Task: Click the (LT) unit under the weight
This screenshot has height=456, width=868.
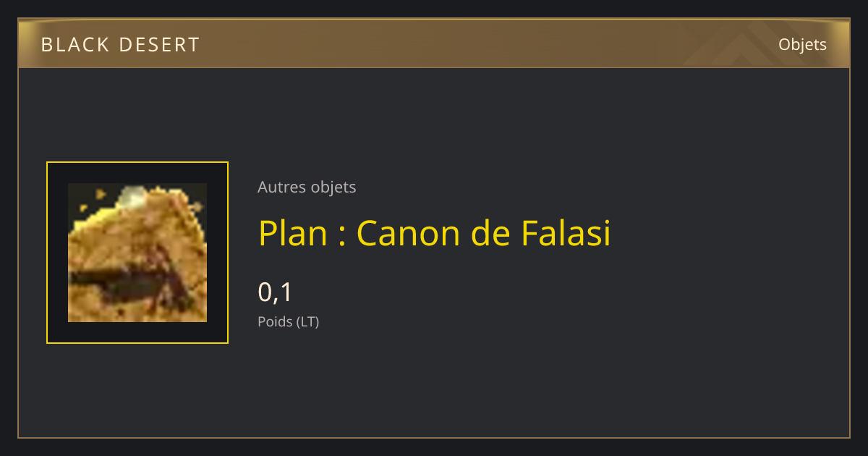Action: tap(307, 321)
